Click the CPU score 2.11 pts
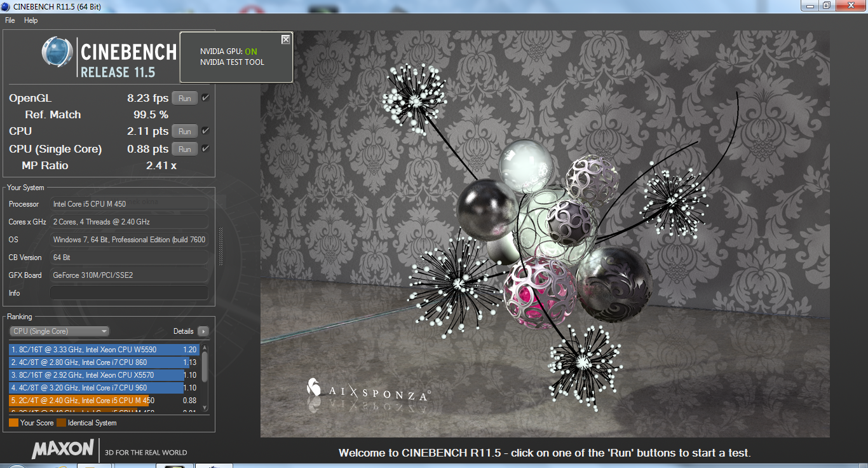Viewport: 868px width, 468px height. coord(148,132)
